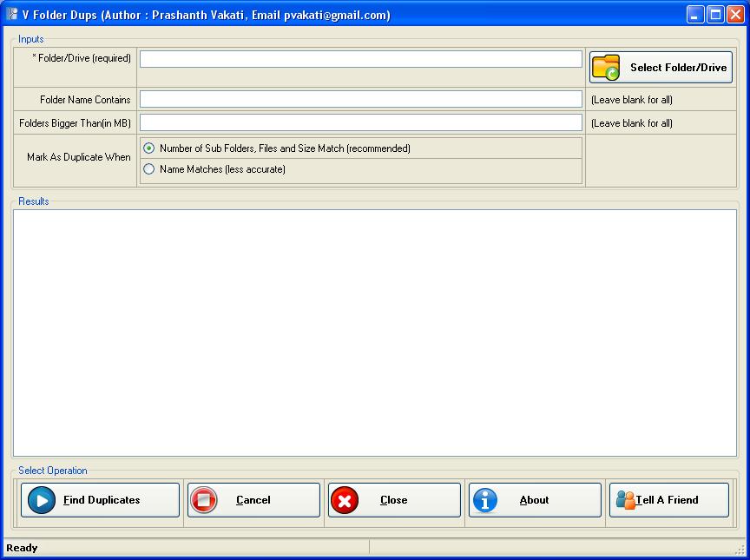
Task: Click the Ready status bar text
Action: 22,548
